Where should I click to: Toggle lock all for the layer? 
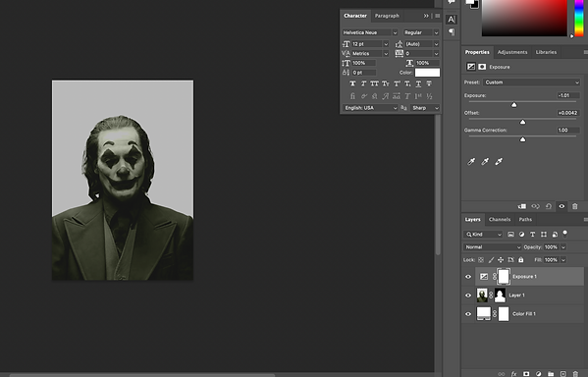tap(521, 259)
